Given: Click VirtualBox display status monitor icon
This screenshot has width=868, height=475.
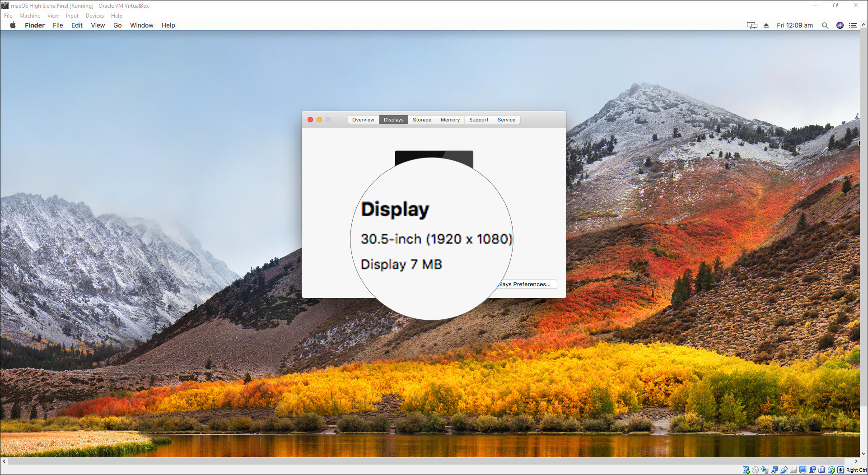Looking at the screenshot, I should pyautogui.click(x=803, y=470).
